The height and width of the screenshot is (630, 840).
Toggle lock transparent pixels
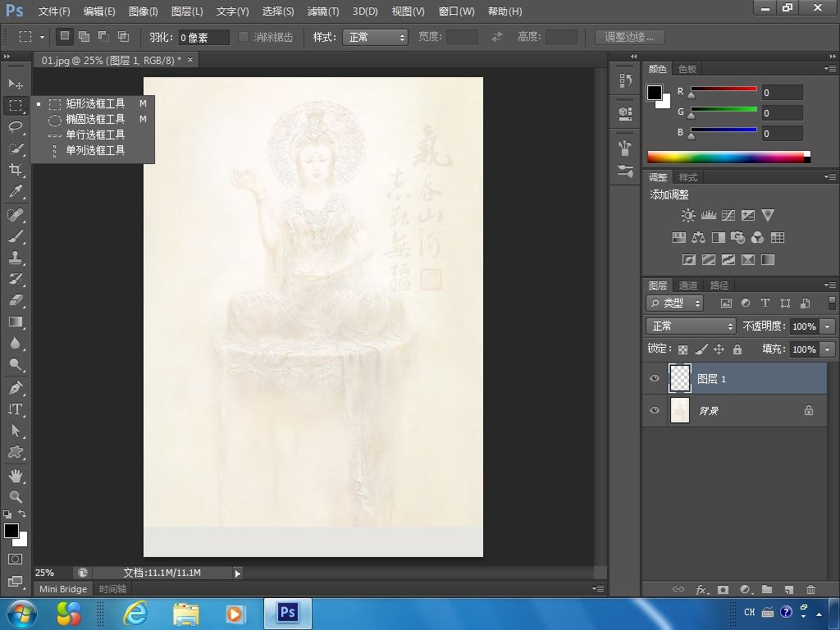pyautogui.click(x=682, y=349)
